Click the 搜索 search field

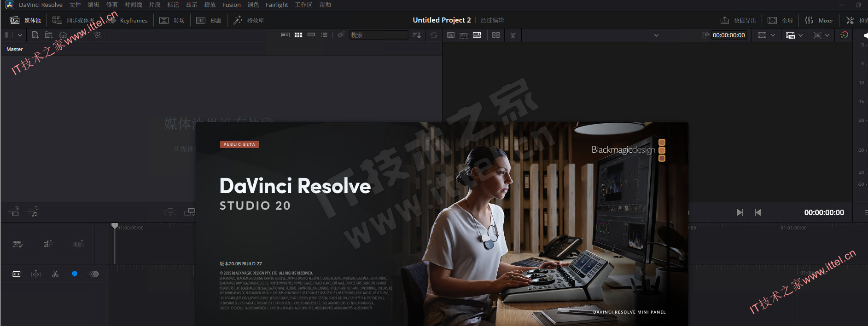click(x=379, y=35)
